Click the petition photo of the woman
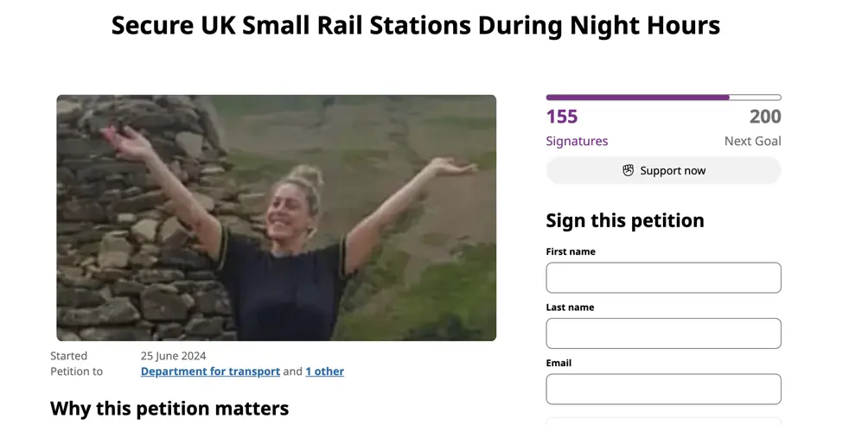This screenshot has width=868, height=425. (x=277, y=218)
